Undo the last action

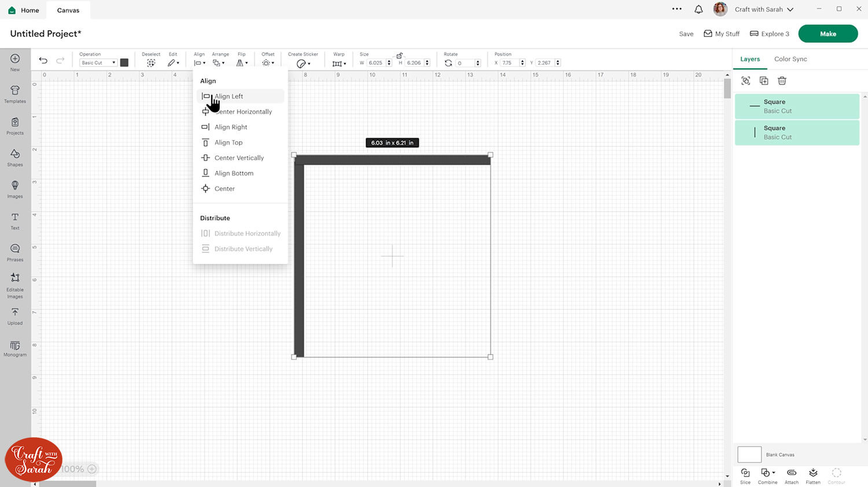tap(43, 60)
